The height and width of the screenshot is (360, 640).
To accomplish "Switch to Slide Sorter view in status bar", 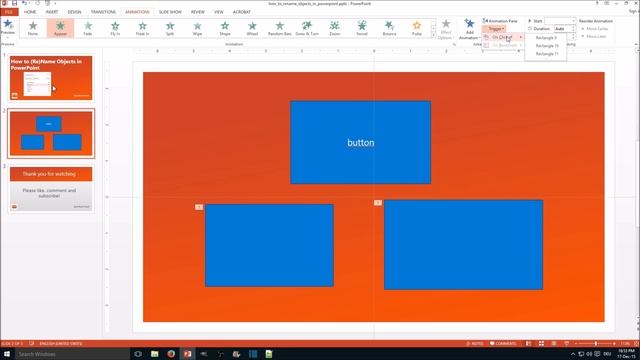I will 541,344.
